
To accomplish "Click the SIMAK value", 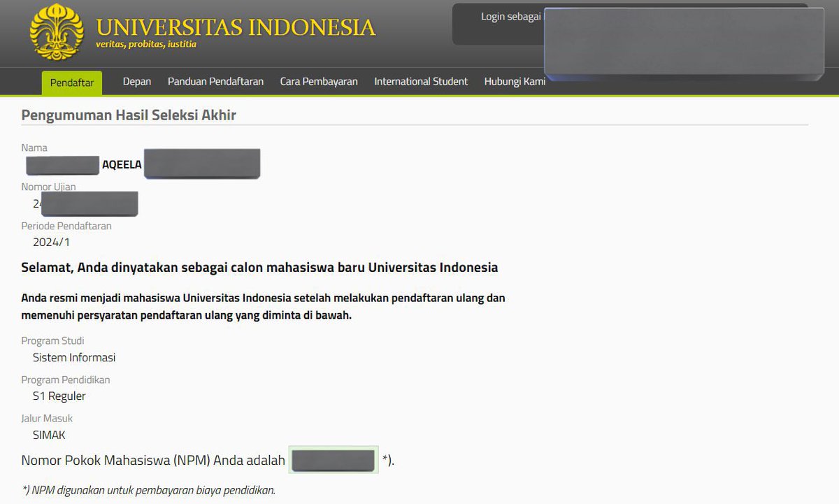I will pyautogui.click(x=49, y=435).
